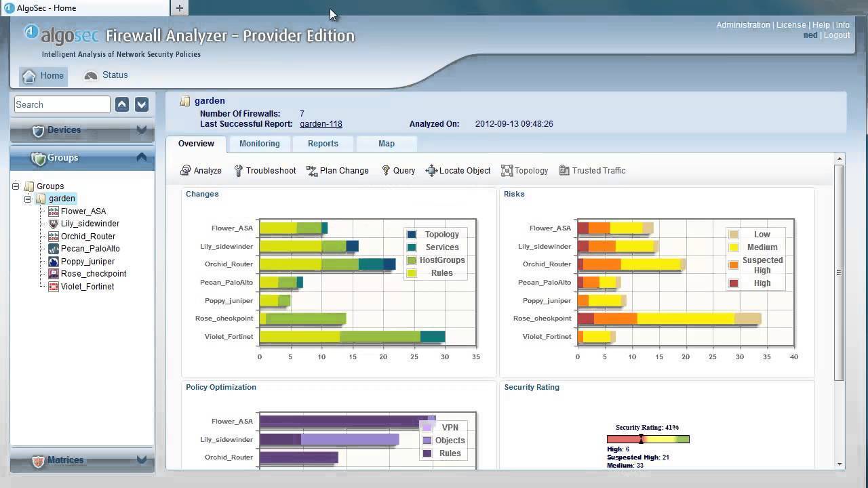Image resolution: width=868 pixels, height=488 pixels.
Task: Open the License link
Action: [791, 25]
